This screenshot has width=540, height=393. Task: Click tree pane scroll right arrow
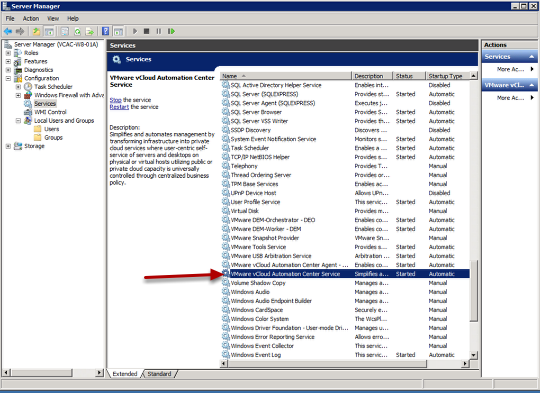[100, 372]
